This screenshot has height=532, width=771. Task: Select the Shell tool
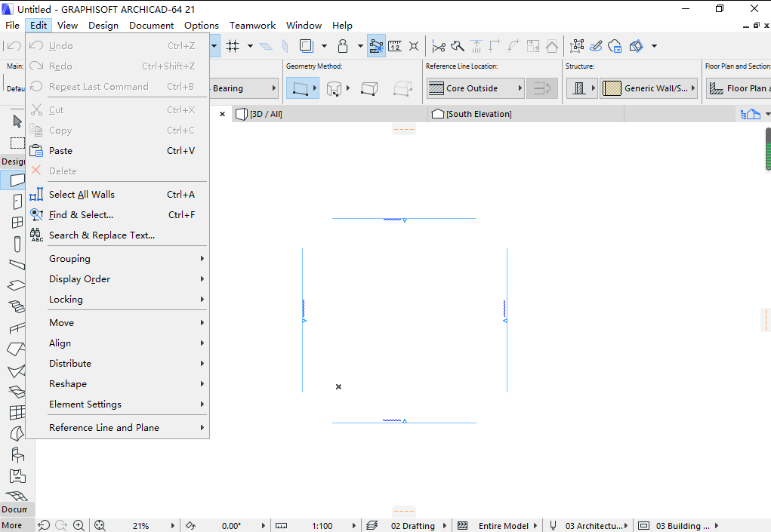click(16, 371)
